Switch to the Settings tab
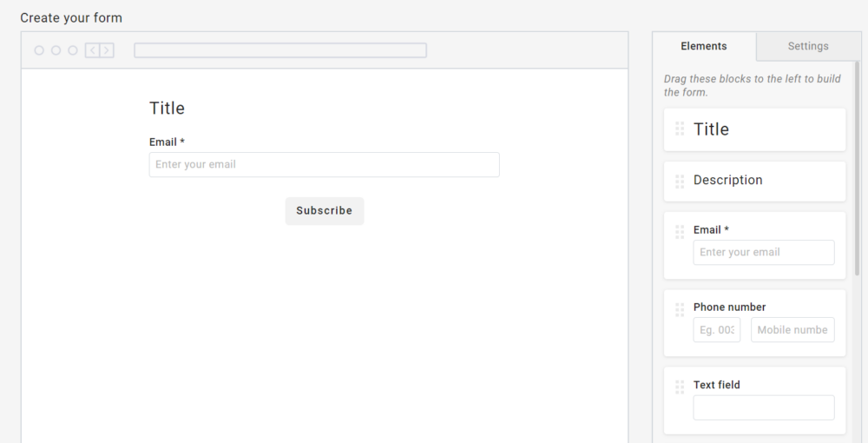868x443 pixels. (807, 46)
